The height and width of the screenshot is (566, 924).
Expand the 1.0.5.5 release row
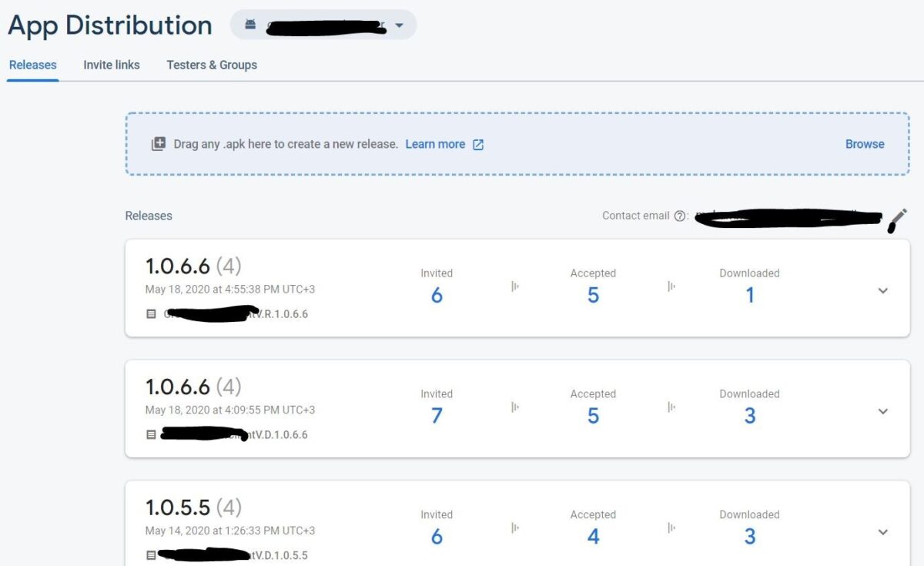[882, 532]
